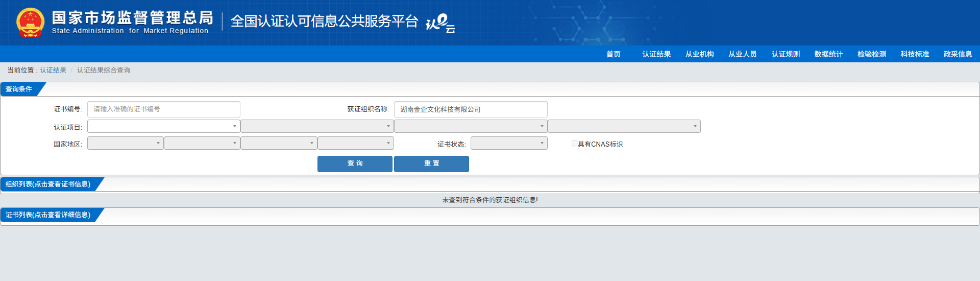Image resolution: width=980 pixels, height=281 pixels.
Task: Open the 政采信息 navigation item
Action: point(958,54)
